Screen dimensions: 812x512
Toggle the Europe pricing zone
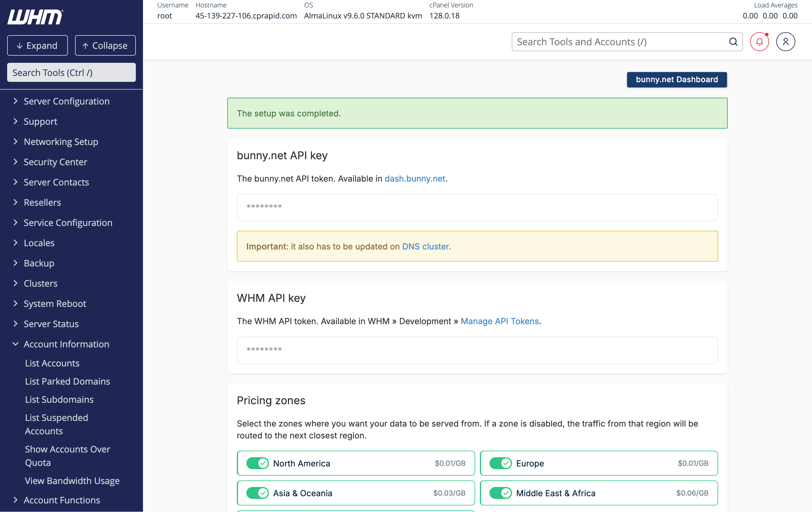[x=500, y=463]
